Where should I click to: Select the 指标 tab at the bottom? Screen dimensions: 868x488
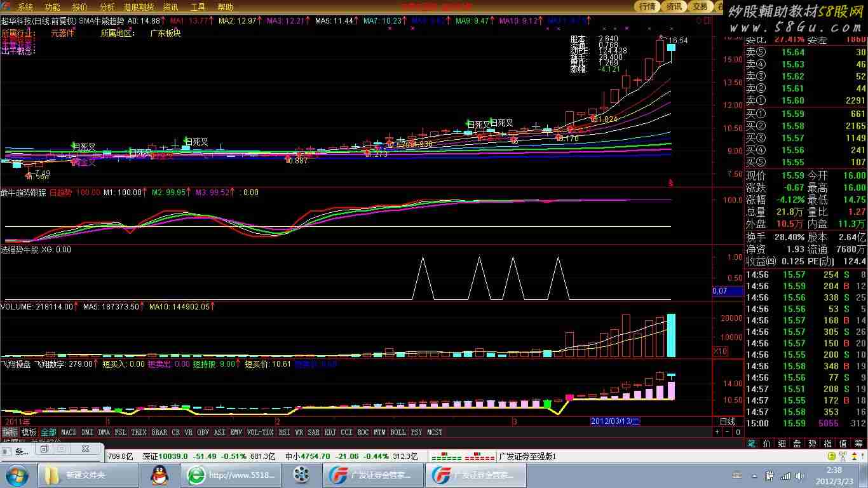coord(10,432)
